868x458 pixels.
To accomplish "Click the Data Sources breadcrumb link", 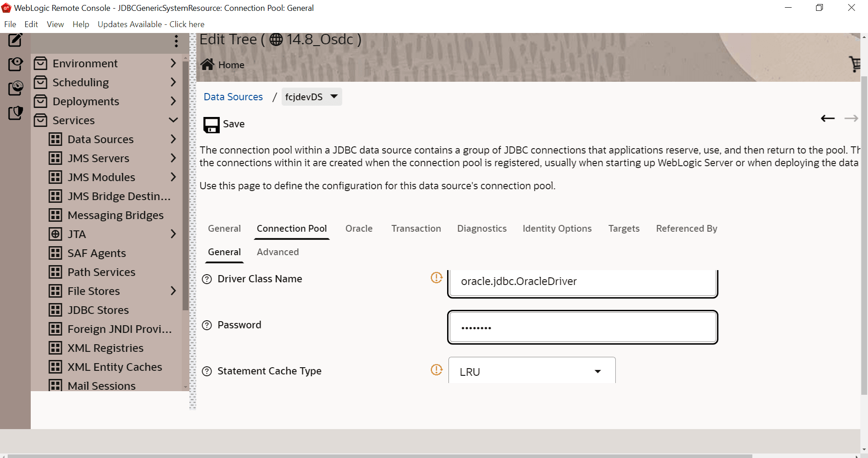I will click(x=233, y=97).
